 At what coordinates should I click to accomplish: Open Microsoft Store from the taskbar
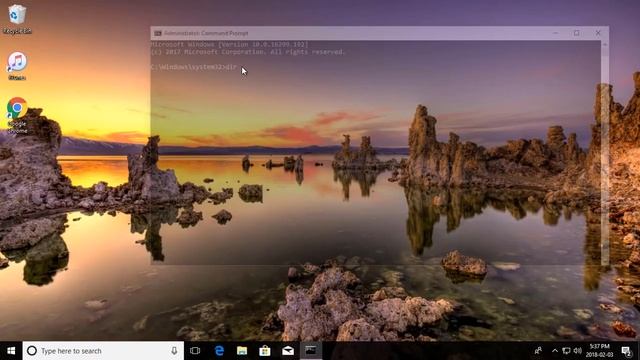265,351
